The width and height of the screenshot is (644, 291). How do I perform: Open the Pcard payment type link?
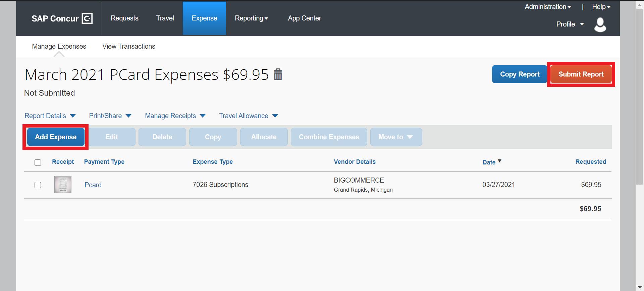(x=93, y=185)
